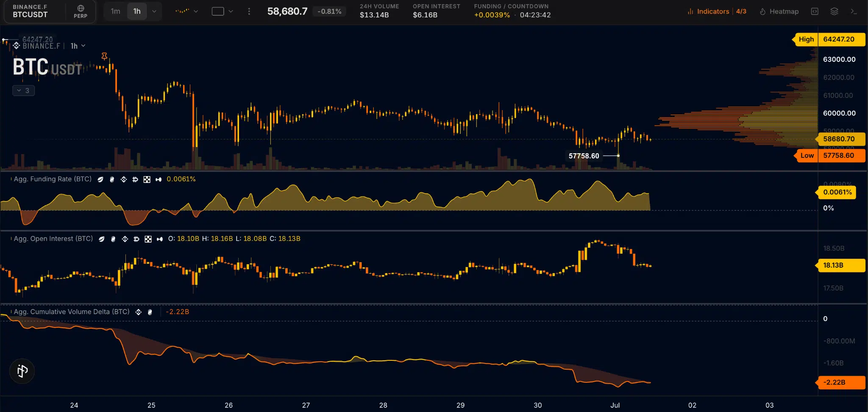
Task: Click the -2.22B value beside Volume Delta title
Action: 177,312
